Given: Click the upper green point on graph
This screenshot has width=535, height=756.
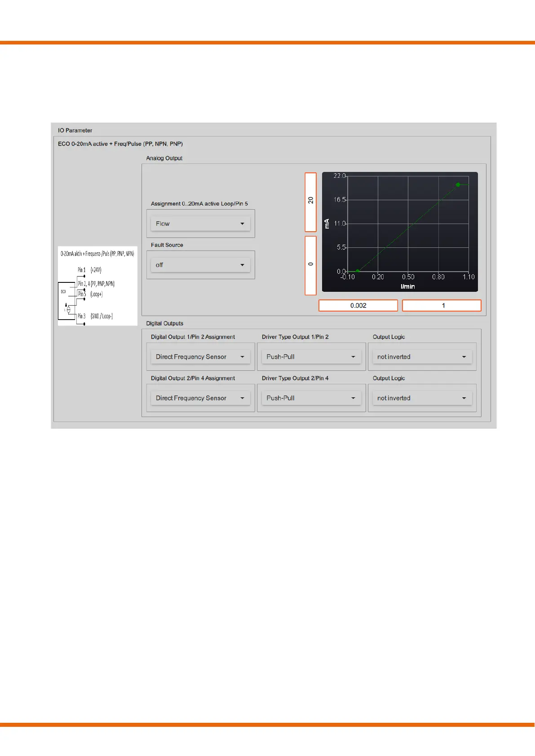Looking at the screenshot, I should click(x=458, y=185).
